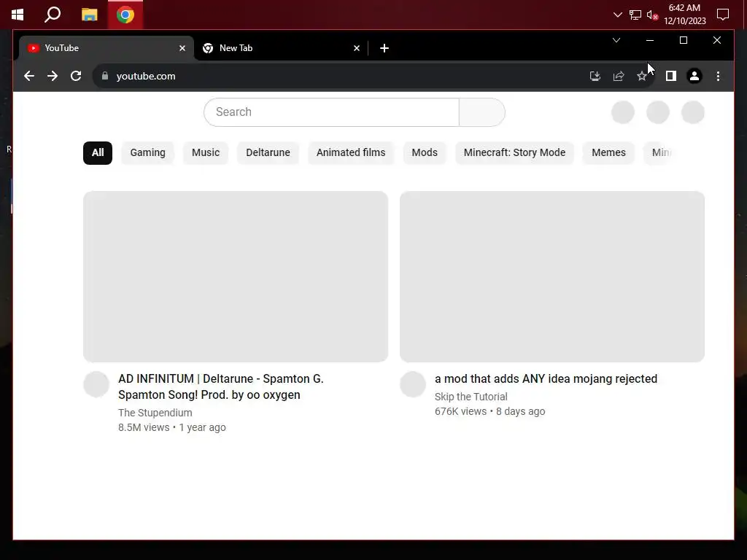
Task: Select the Mods filter chip
Action: coord(425,153)
